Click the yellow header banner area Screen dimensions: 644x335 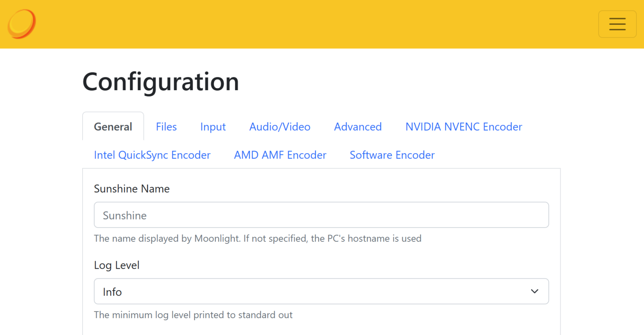293,24
